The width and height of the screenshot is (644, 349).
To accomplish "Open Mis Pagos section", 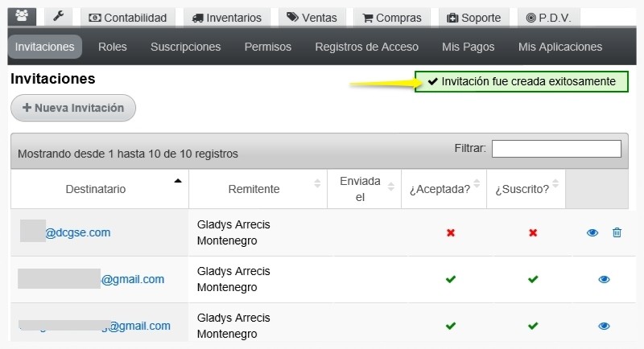I will [469, 47].
